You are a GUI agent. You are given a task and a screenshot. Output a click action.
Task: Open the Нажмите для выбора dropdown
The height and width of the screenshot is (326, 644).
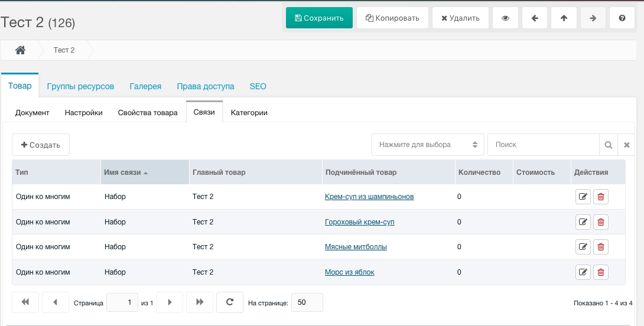click(x=427, y=145)
